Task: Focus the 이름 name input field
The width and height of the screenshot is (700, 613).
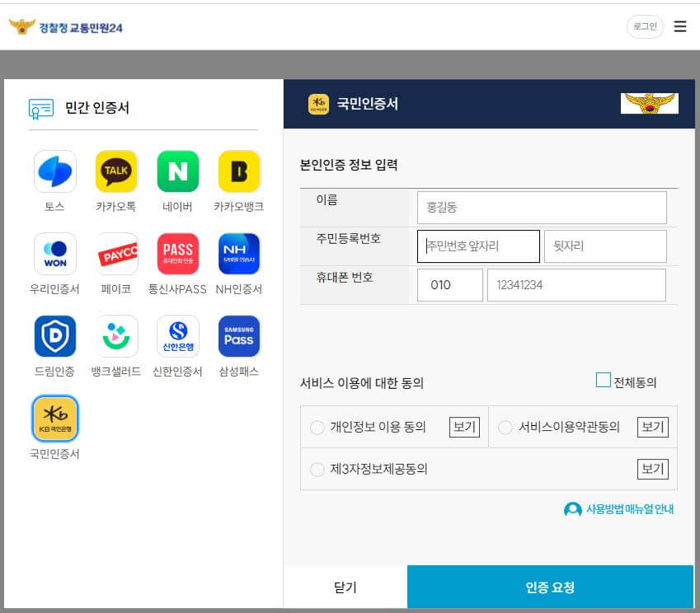Action: coord(542,208)
